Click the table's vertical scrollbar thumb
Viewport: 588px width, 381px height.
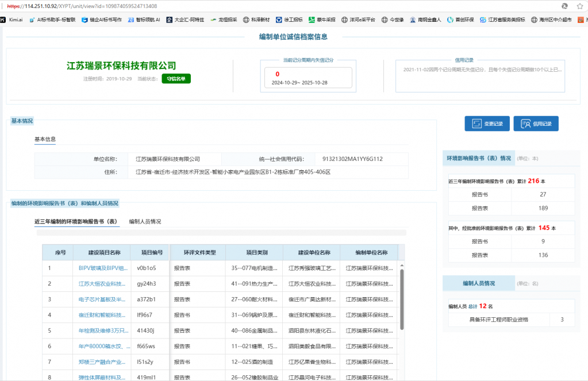point(402,299)
